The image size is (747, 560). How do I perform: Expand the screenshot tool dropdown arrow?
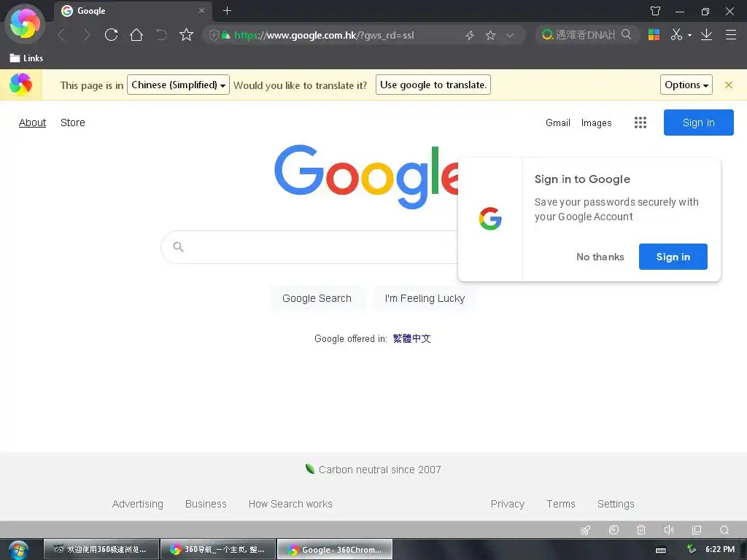(689, 35)
